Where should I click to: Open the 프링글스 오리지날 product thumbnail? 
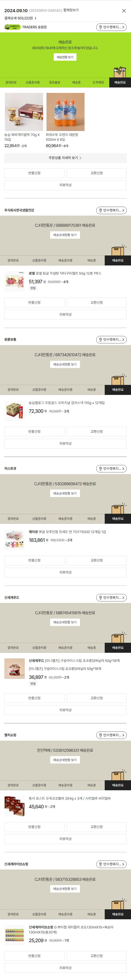tap(14, 411)
